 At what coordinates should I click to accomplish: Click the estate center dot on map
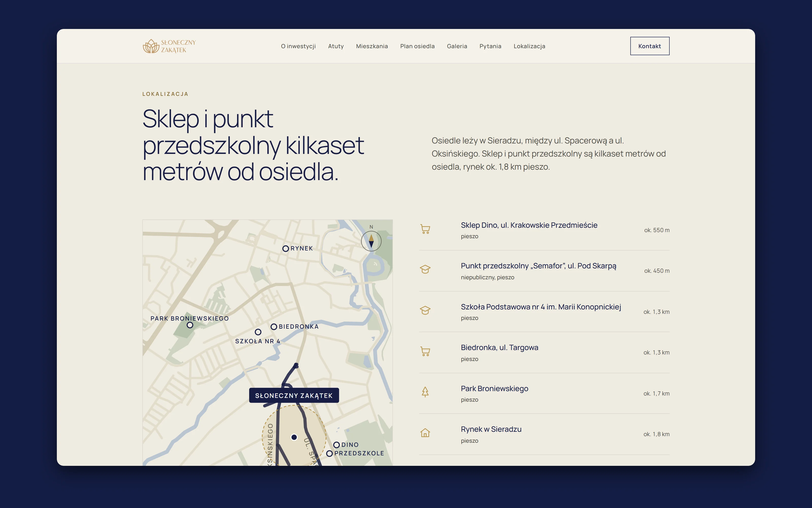pyautogui.click(x=294, y=437)
